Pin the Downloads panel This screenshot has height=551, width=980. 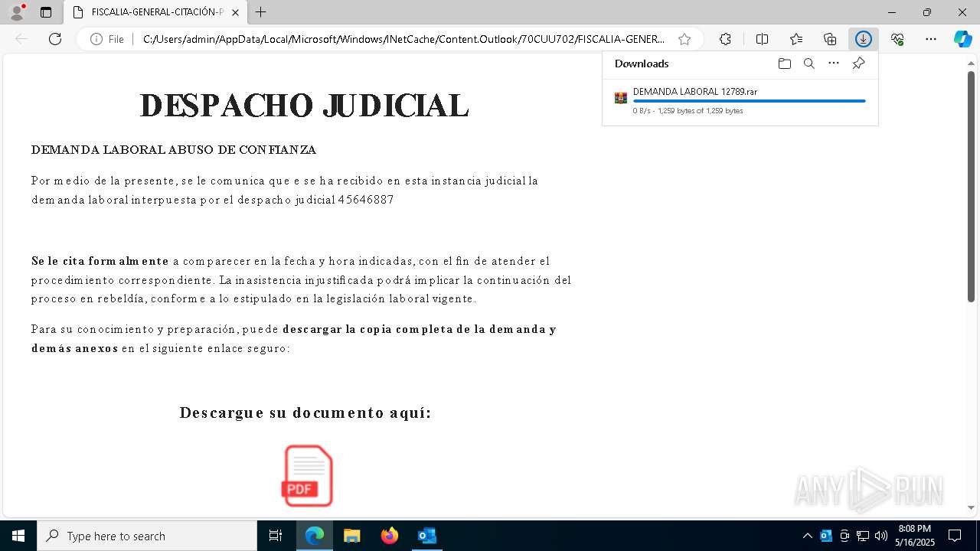[x=859, y=64]
